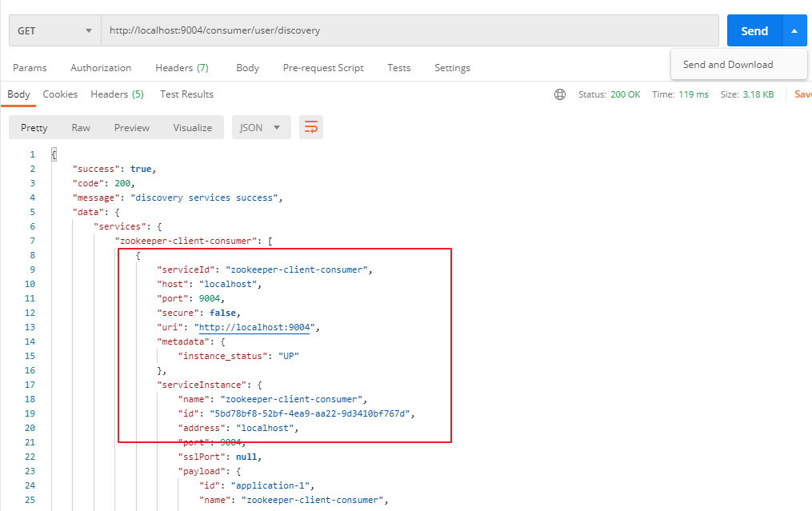Select the Visualize view mode
This screenshot has height=511, width=812.
[193, 127]
